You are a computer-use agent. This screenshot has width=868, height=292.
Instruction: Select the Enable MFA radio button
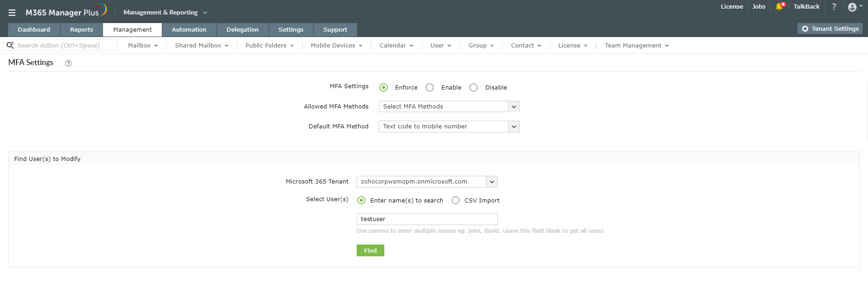[430, 88]
